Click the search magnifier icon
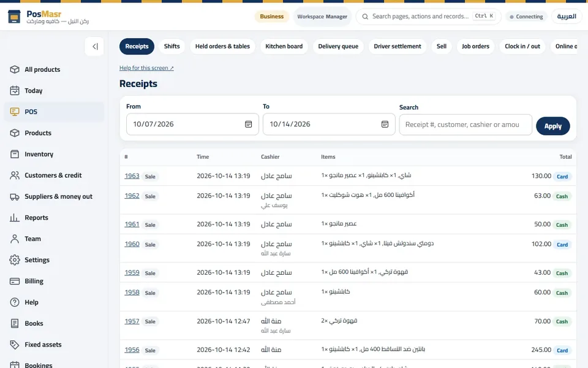This screenshot has width=588, height=368. 365,17
